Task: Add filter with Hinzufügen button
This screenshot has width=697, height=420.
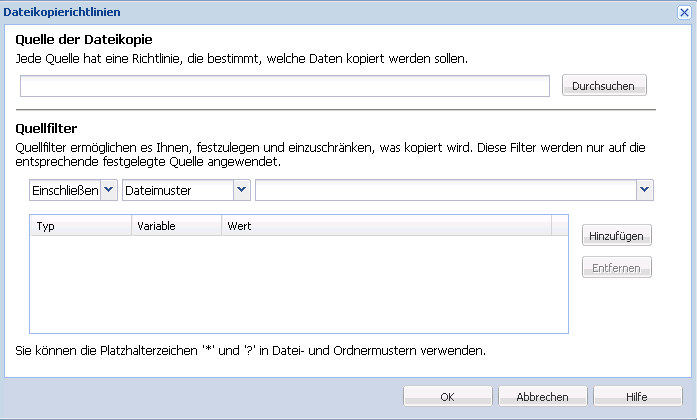Action: [x=617, y=235]
